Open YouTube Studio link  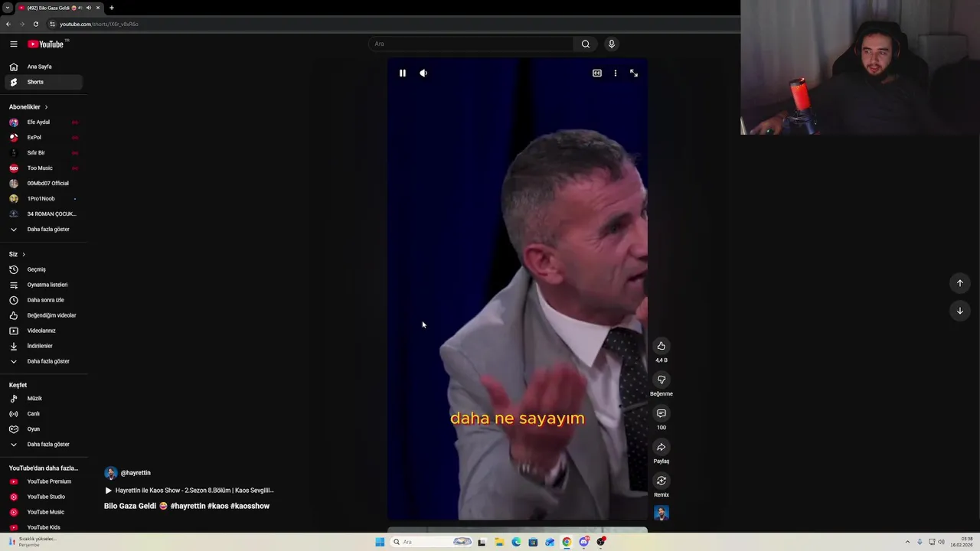click(43, 497)
